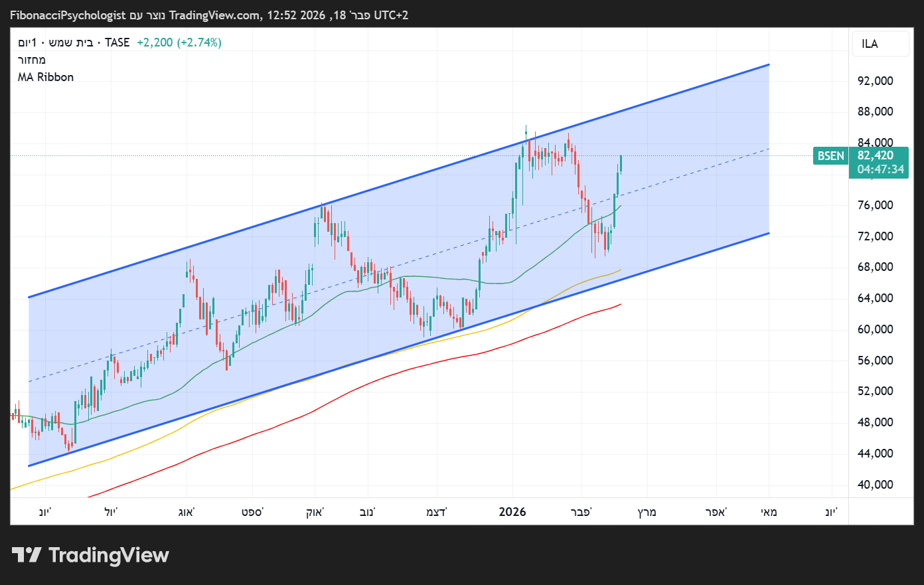Click the פבר' month label on time axis
Screen dimensions: 924x585
581,512
